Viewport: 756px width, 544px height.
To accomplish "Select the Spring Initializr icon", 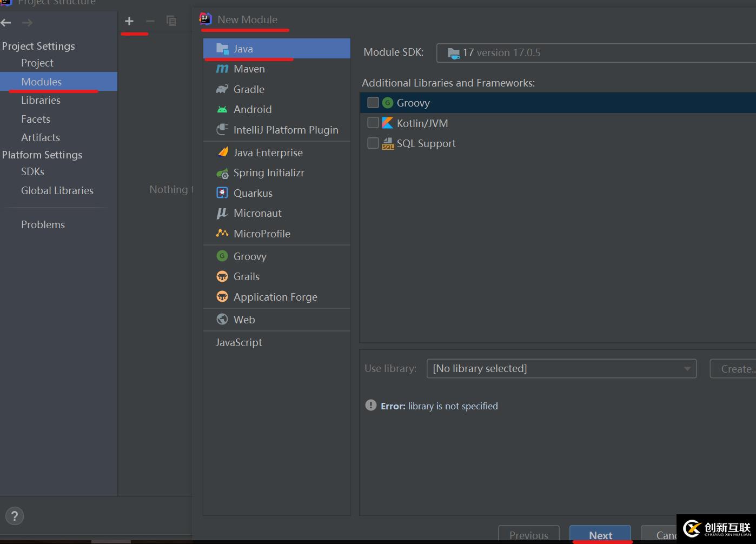I will pyautogui.click(x=222, y=173).
